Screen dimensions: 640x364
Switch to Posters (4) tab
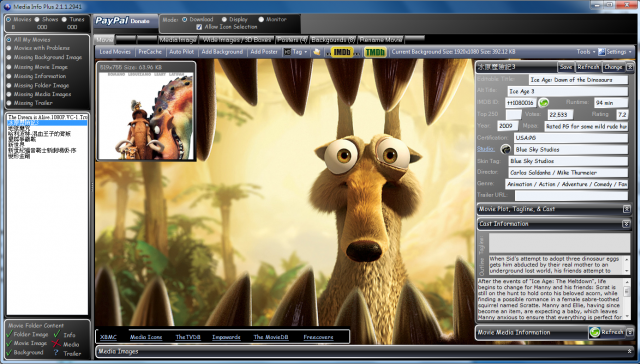(292, 40)
